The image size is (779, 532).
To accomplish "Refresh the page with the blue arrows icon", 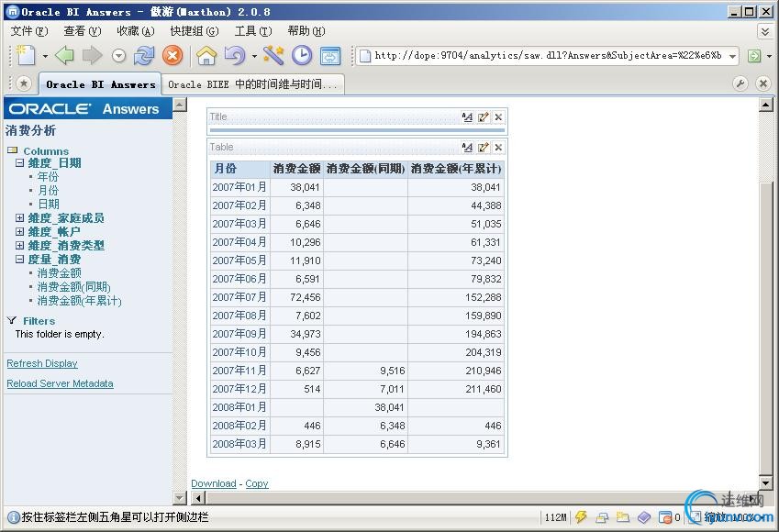I will (x=144, y=55).
